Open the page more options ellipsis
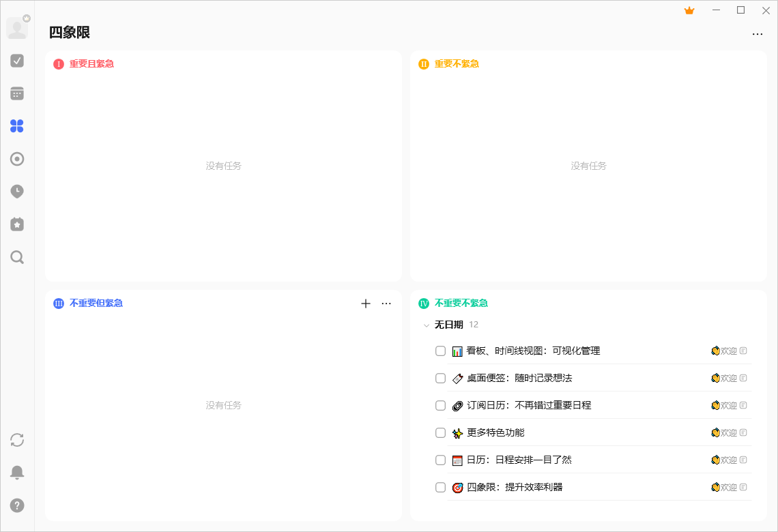 click(757, 33)
